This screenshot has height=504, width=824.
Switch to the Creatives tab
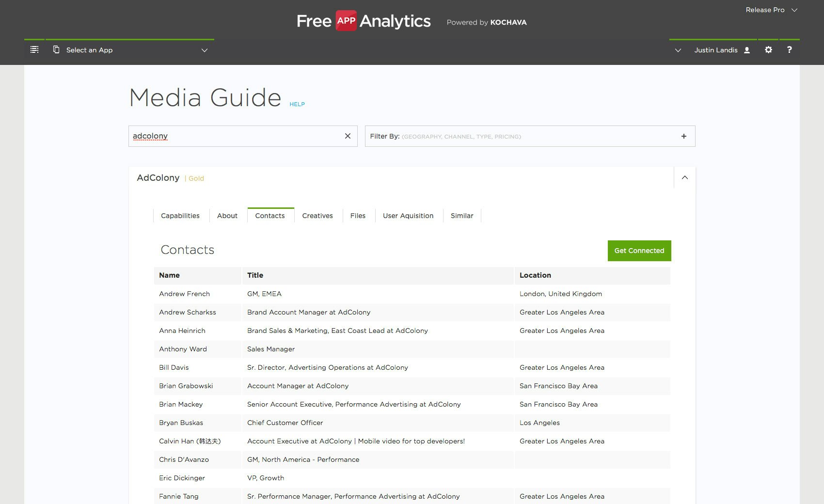pos(317,216)
